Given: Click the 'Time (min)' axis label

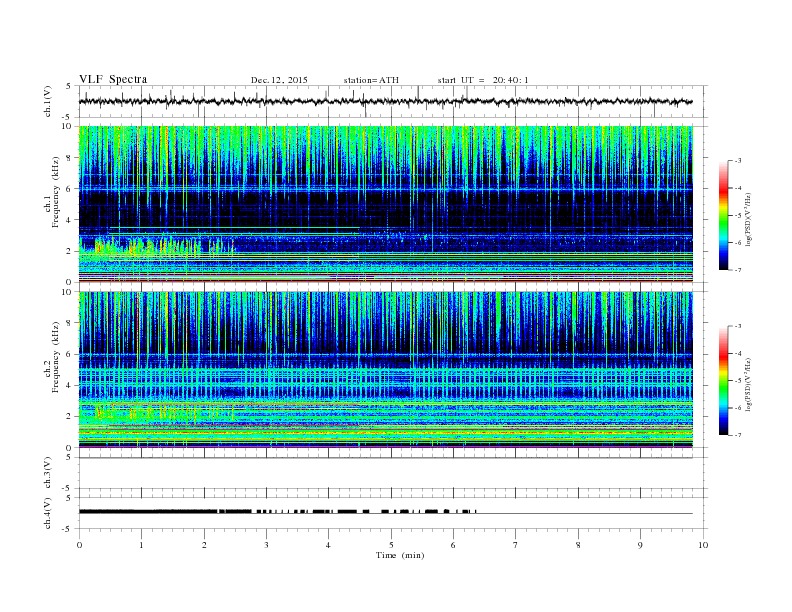Looking at the screenshot, I should (x=400, y=555).
